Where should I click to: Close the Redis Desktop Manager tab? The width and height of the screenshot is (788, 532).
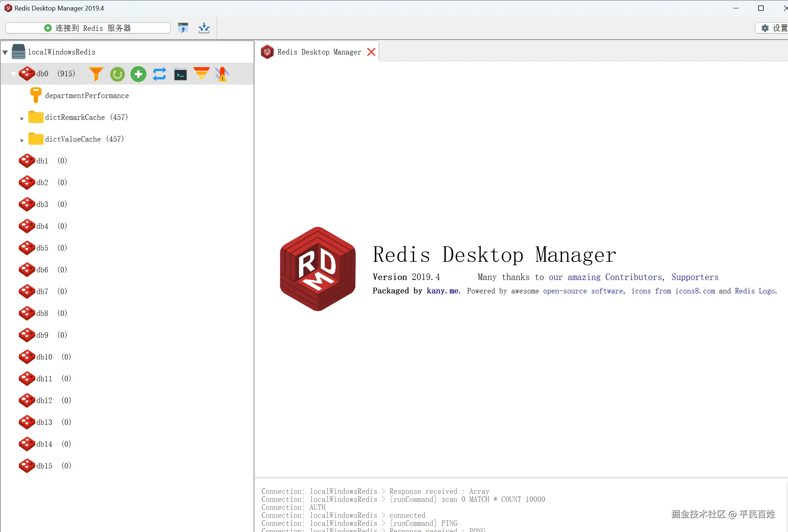click(371, 52)
